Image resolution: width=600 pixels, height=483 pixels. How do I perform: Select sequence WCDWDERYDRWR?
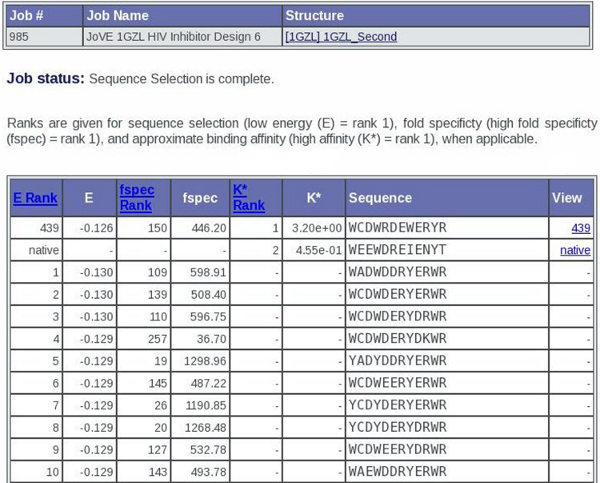pyautogui.click(x=397, y=317)
